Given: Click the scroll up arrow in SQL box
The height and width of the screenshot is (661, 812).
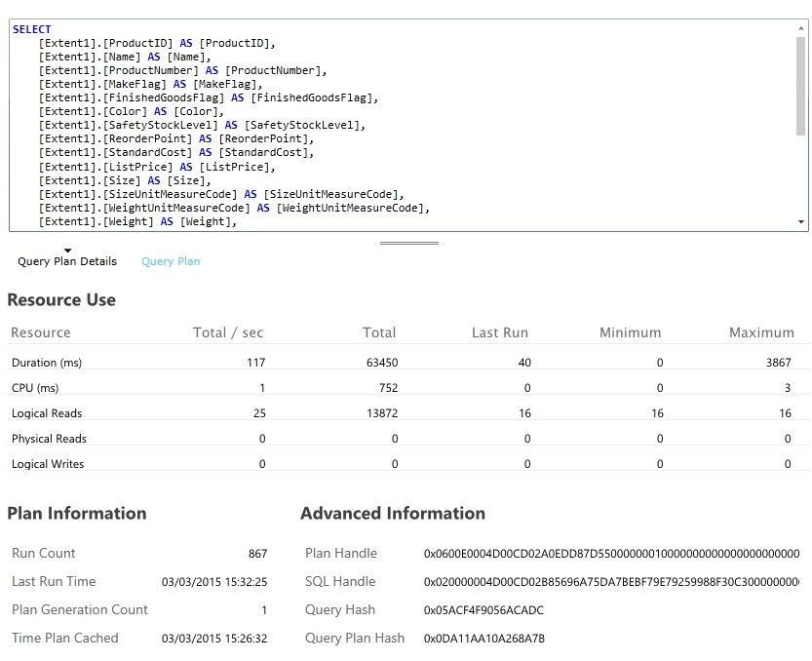Looking at the screenshot, I should 801,28.
